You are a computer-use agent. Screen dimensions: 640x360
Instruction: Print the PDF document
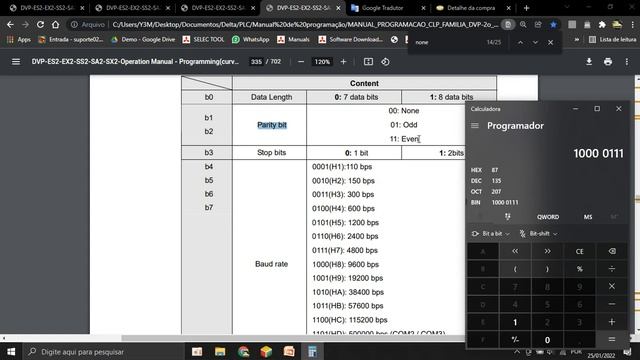click(608, 62)
